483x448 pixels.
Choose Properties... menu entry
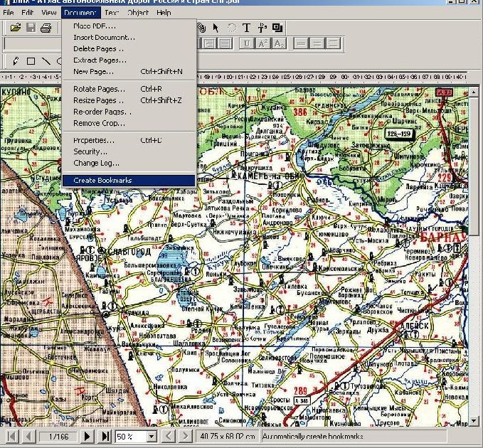(x=129, y=140)
